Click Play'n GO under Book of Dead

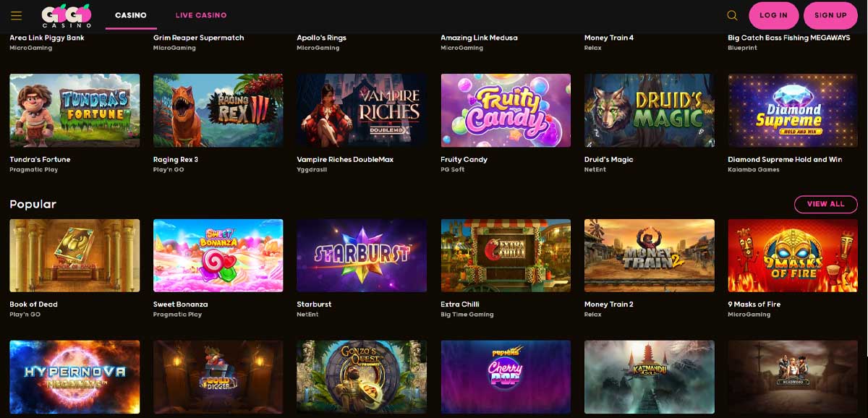click(x=25, y=315)
